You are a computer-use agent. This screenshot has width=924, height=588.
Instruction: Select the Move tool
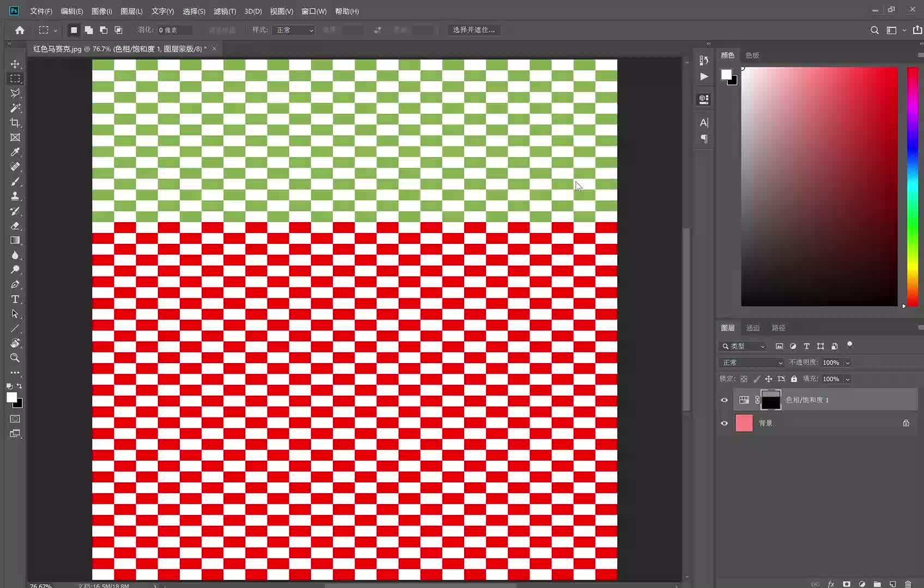(15, 64)
